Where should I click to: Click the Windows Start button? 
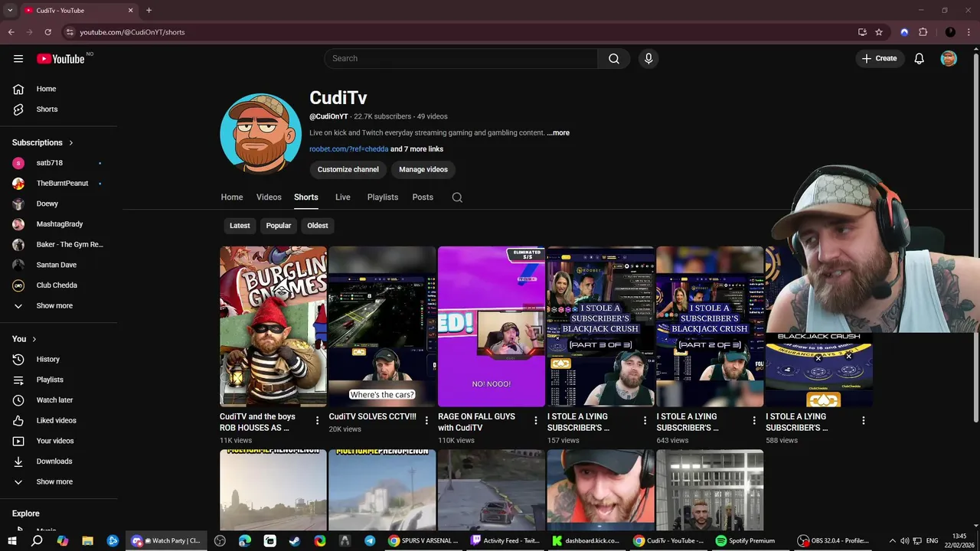(11, 540)
